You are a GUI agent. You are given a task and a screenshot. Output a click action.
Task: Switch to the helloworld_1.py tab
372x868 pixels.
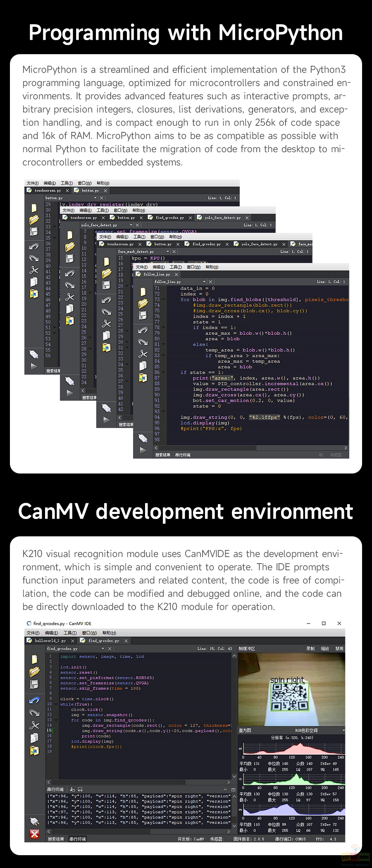coord(50,641)
